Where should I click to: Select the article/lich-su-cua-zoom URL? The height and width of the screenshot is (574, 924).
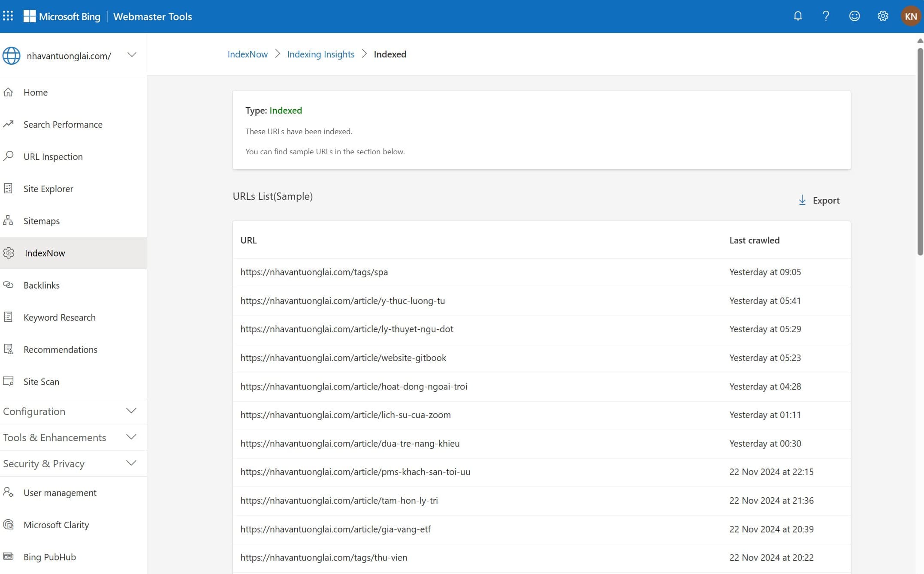[345, 415]
